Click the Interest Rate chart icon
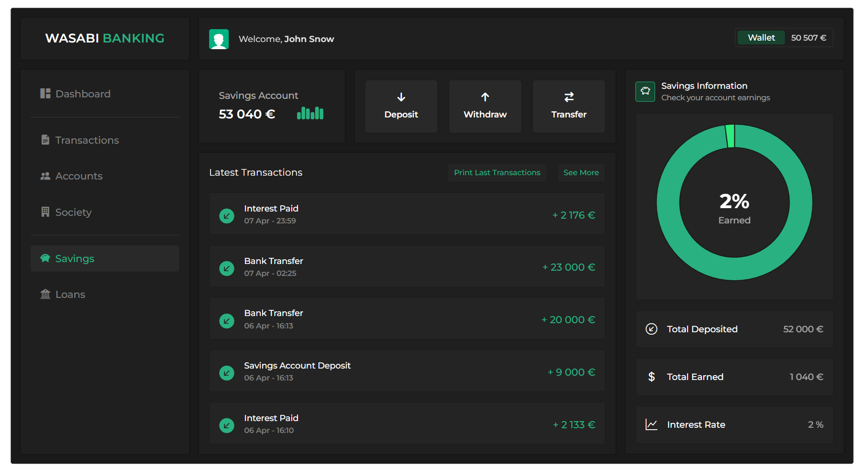 click(x=651, y=424)
